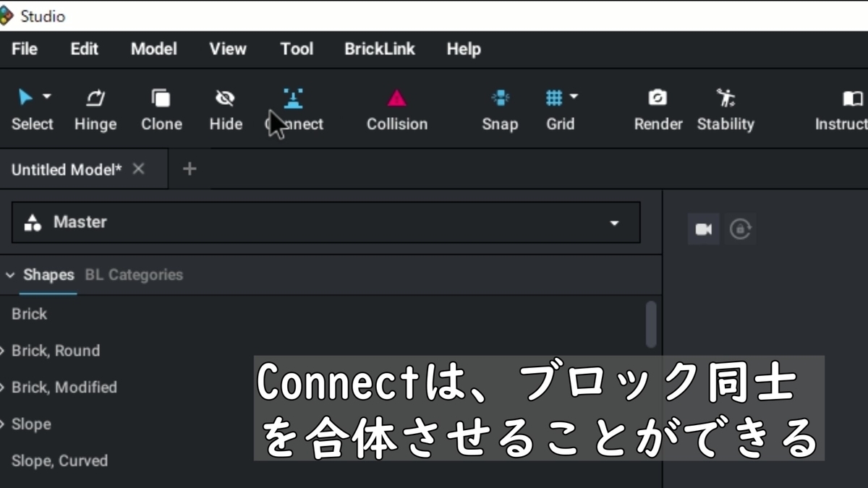868x488 pixels.
Task: Click the Connect tool
Action: click(294, 110)
